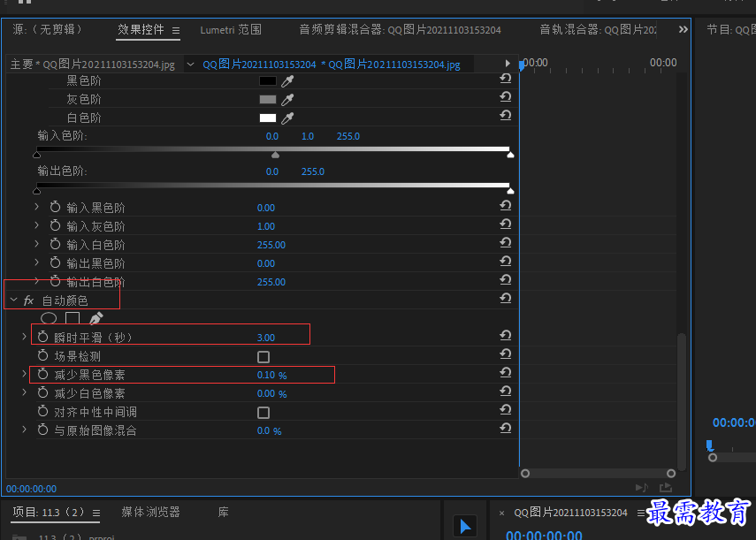
Task: Click the effect controls playhead marker
Action: click(x=521, y=65)
